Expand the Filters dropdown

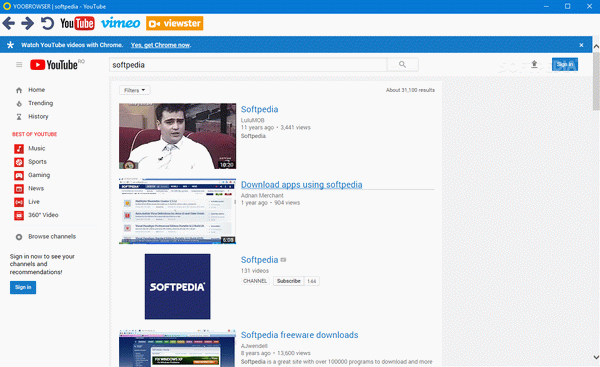coord(135,90)
